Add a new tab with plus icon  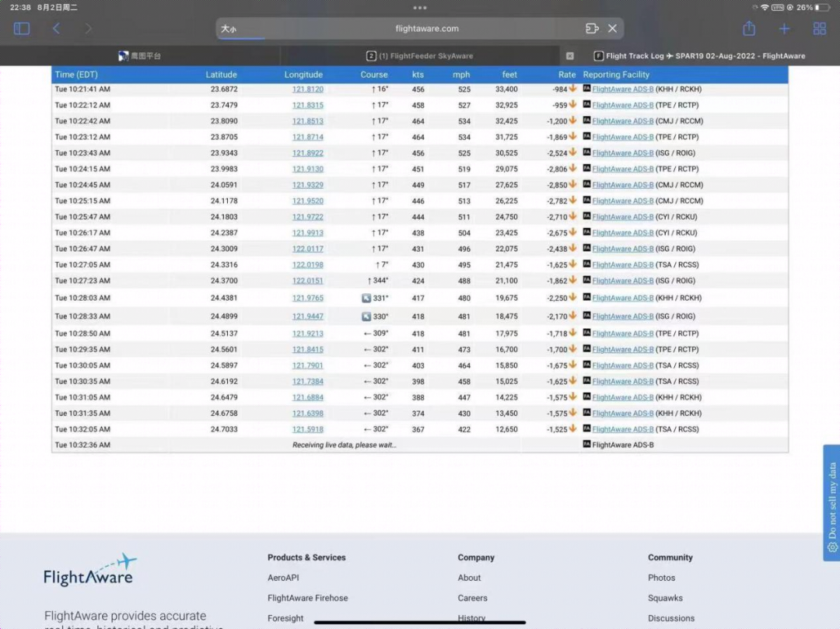coord(784,29)
